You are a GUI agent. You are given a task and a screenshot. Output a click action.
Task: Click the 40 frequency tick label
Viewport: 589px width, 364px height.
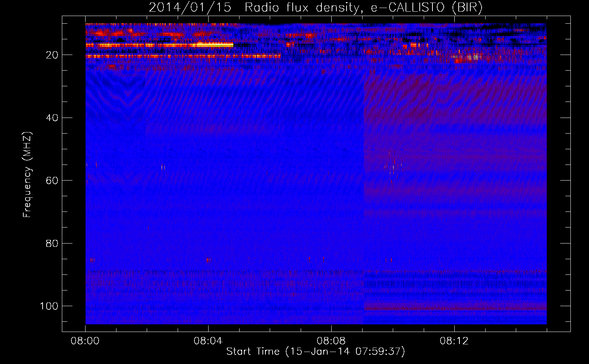(52, 118)
